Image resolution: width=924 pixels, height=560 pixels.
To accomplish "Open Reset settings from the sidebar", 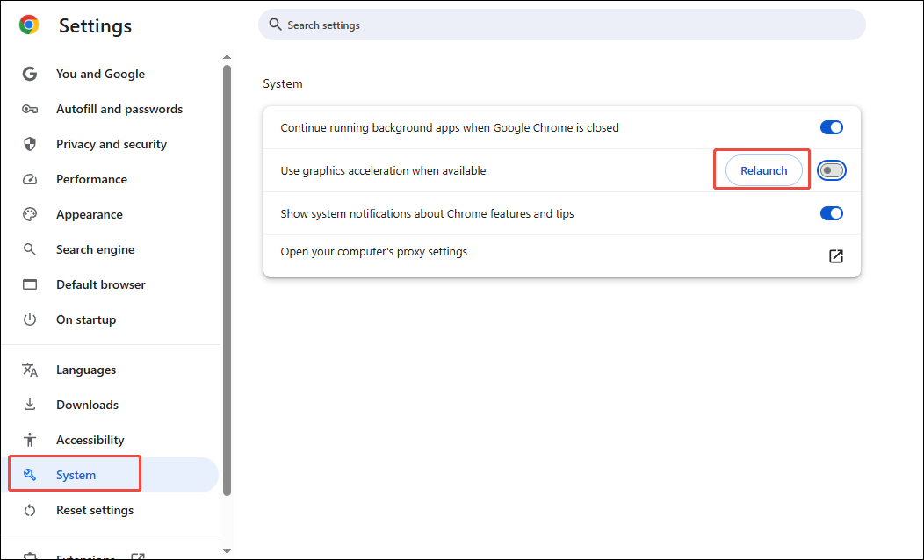I will [94, 509].
